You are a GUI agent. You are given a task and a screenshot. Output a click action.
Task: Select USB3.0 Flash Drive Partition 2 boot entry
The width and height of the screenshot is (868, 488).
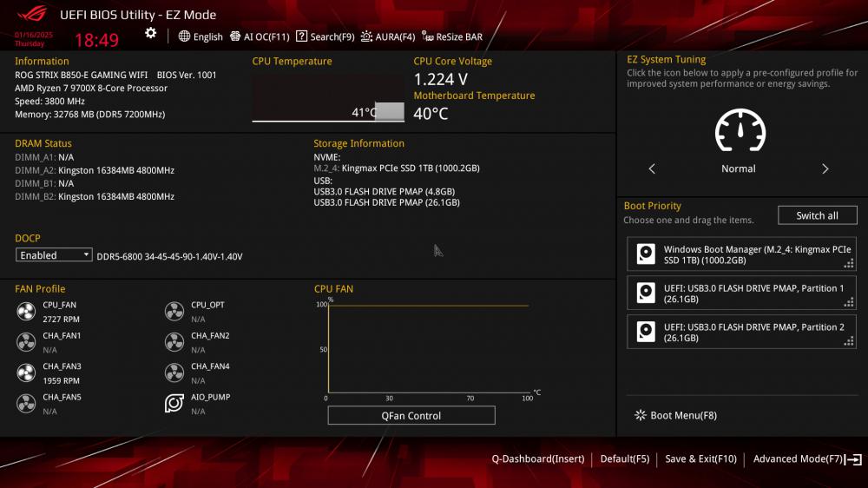(741, 332)
